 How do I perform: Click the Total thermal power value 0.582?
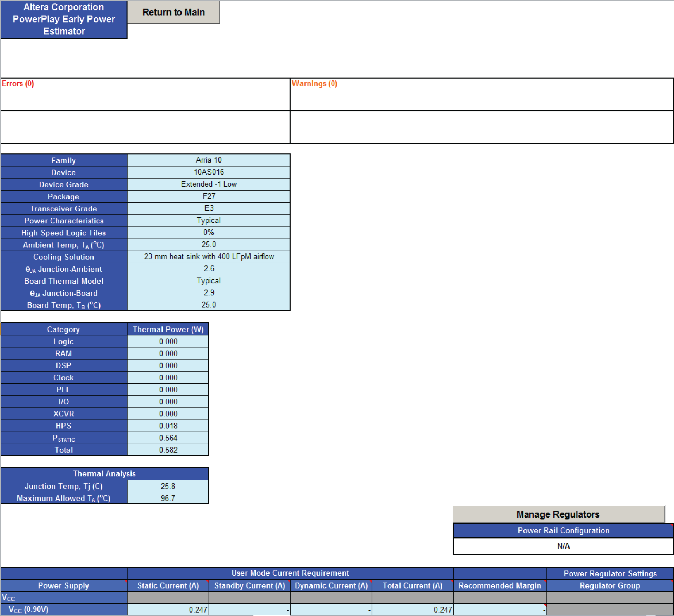tap(168, 450)
